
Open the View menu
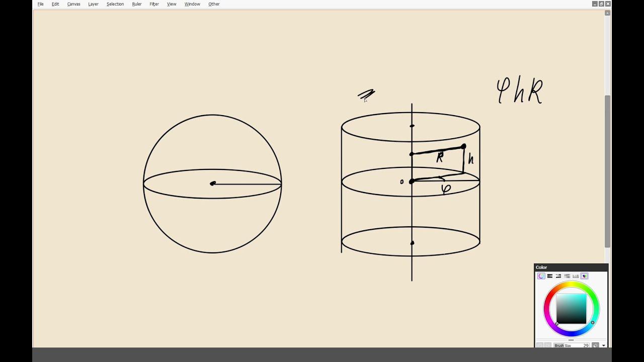[x=172, y=4]
